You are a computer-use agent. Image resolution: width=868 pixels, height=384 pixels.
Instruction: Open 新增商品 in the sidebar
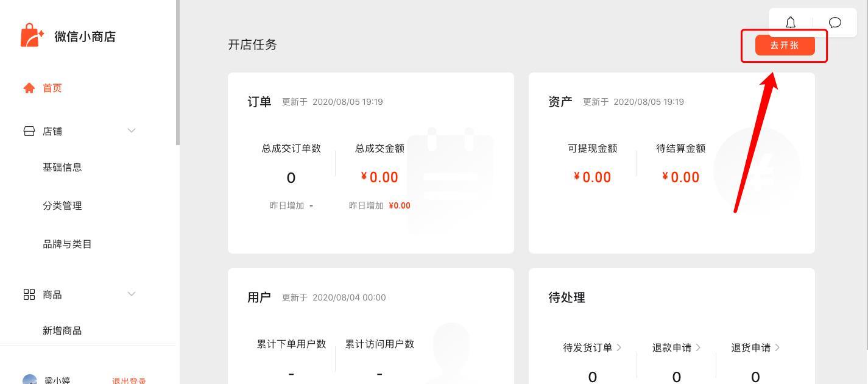click(62, 330)
